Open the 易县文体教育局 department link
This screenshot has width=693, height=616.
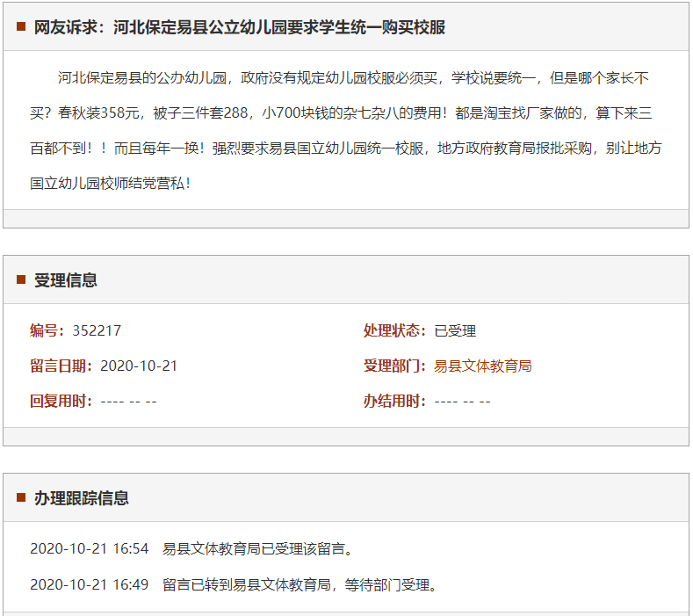pyautogui.click(x=483, y=366)
